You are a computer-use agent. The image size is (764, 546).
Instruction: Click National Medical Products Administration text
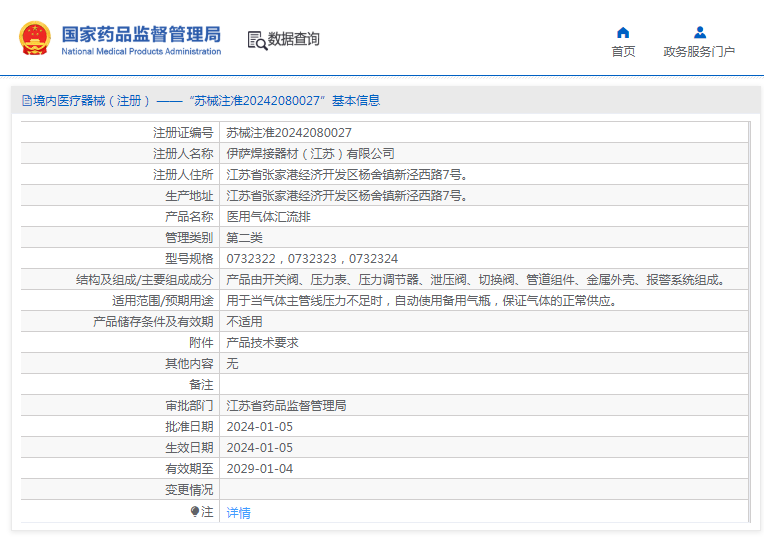(x=141, y=51)
